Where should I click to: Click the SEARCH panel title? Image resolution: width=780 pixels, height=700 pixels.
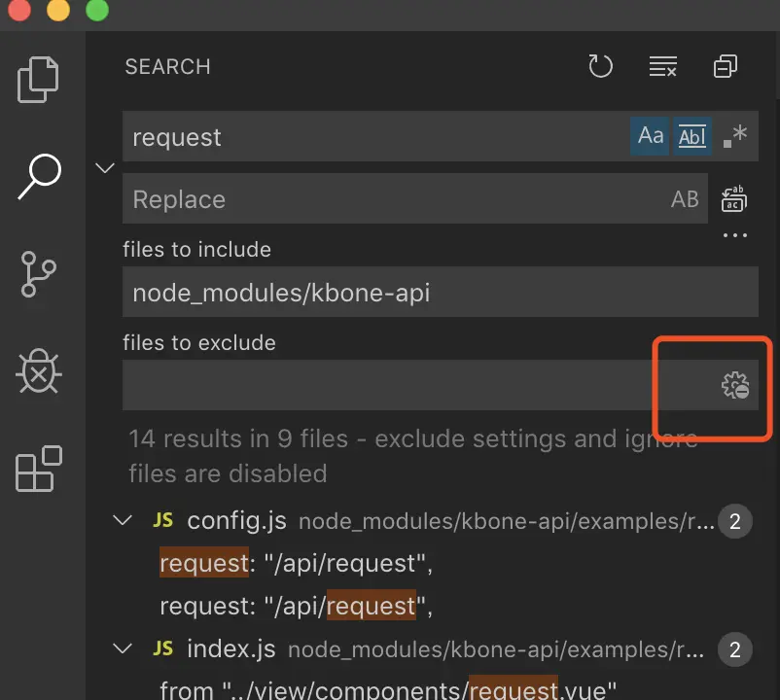point(167,67)
